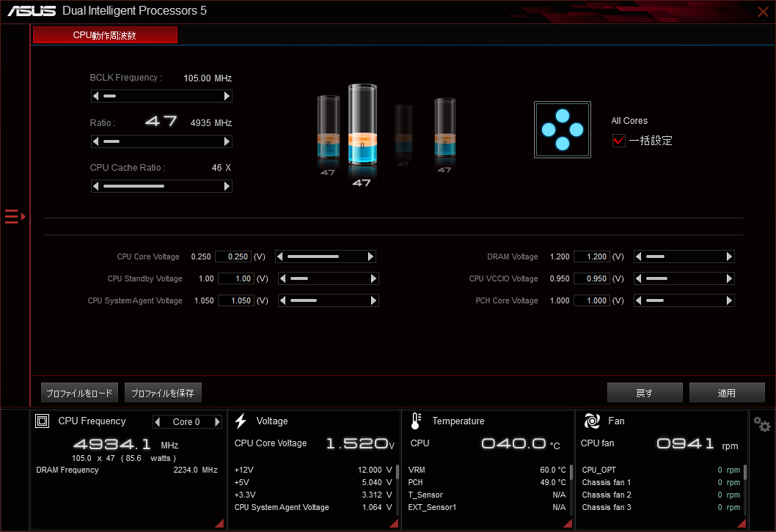Screen dimensions: 776x532
Task: Click the 適用 apply button
Action: [x=726, y=393]
